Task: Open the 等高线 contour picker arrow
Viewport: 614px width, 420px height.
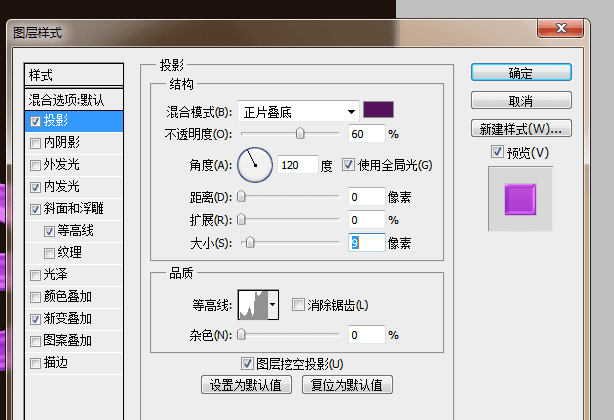Action: [273, 305]
